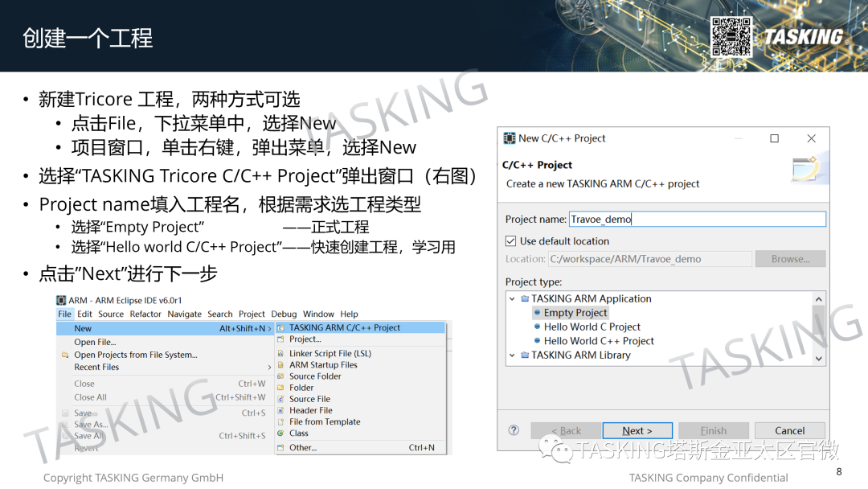
Task: Click the Open Projects from File System icon
Action: [65, 355]
